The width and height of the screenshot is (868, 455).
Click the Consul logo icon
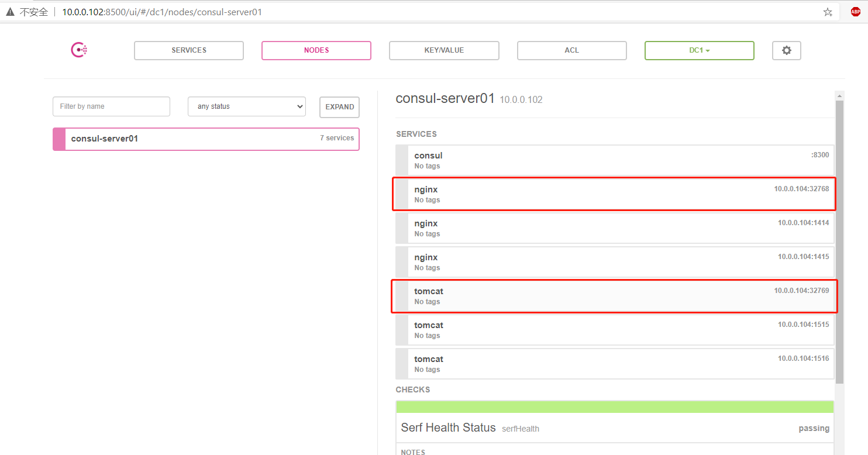(79, 50)
